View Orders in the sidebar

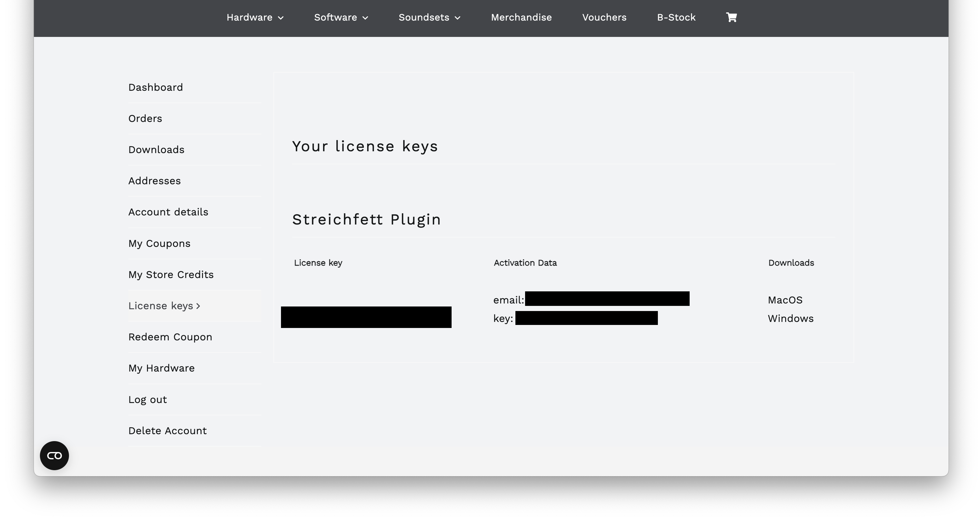(145, 119)
